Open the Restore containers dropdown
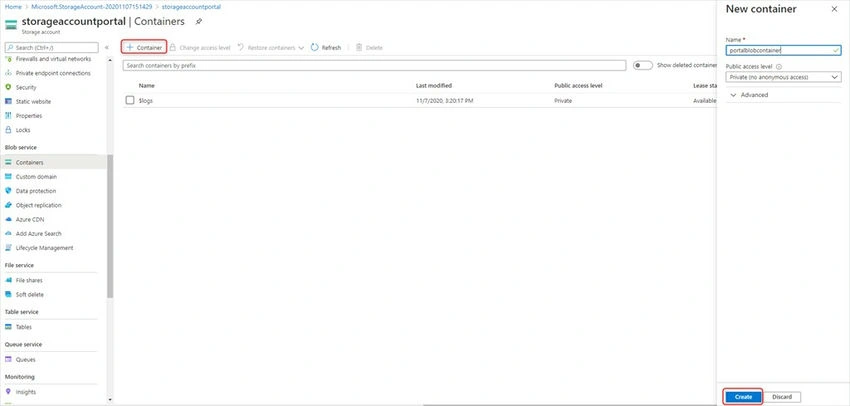850x406 pixels. pos(271,48)
